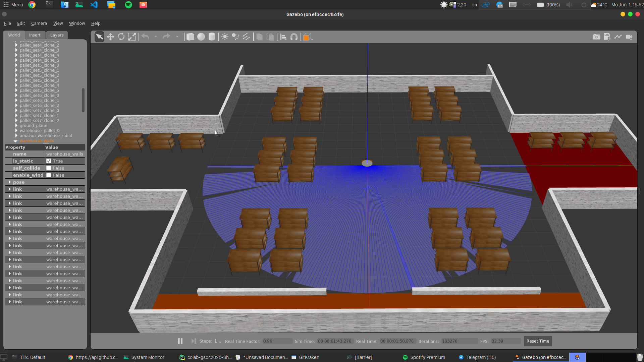Start video recording icon

(629, 37)
